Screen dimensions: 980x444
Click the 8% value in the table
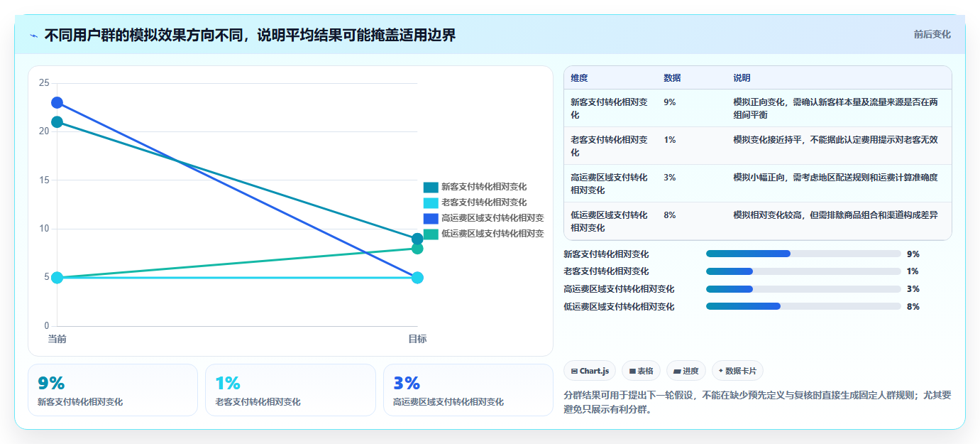[x=670, y=215]
